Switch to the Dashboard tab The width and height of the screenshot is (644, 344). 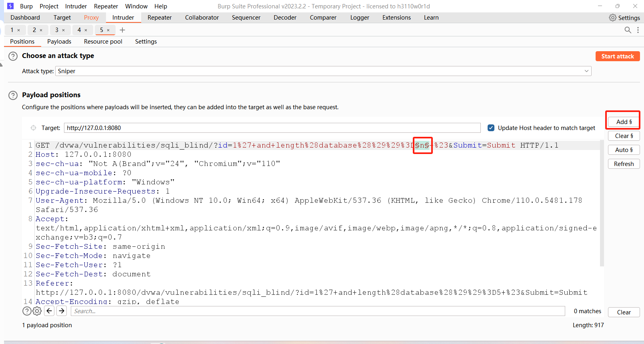click(25, 18)
